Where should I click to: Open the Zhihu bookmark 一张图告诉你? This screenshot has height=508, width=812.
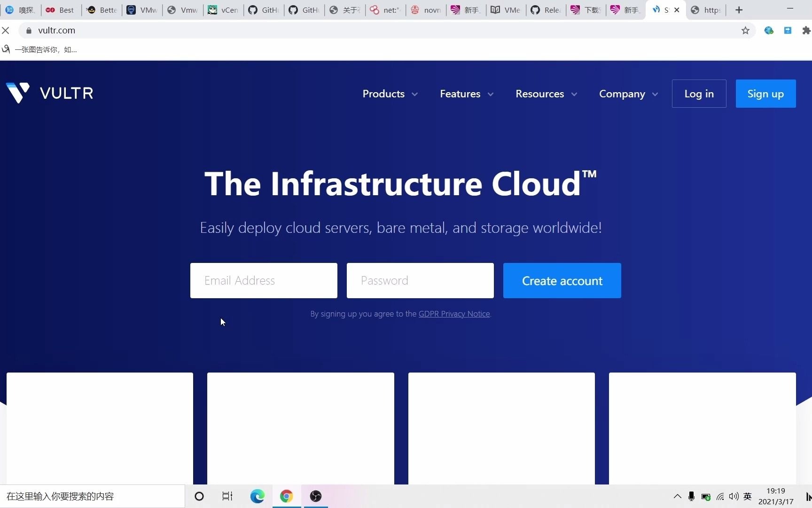click(x=39, y=49)
